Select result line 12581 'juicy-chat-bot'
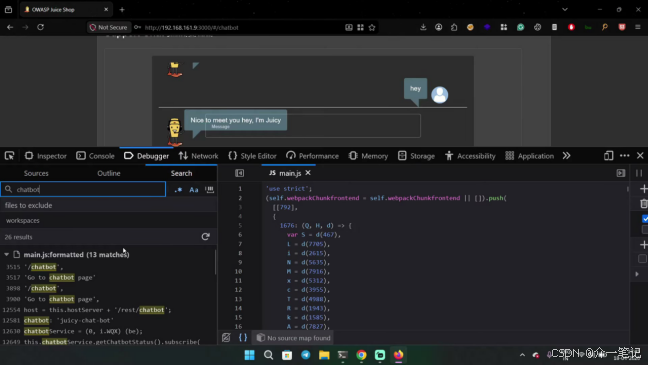Viewport: 648px width, 365px height. [58, 320]
